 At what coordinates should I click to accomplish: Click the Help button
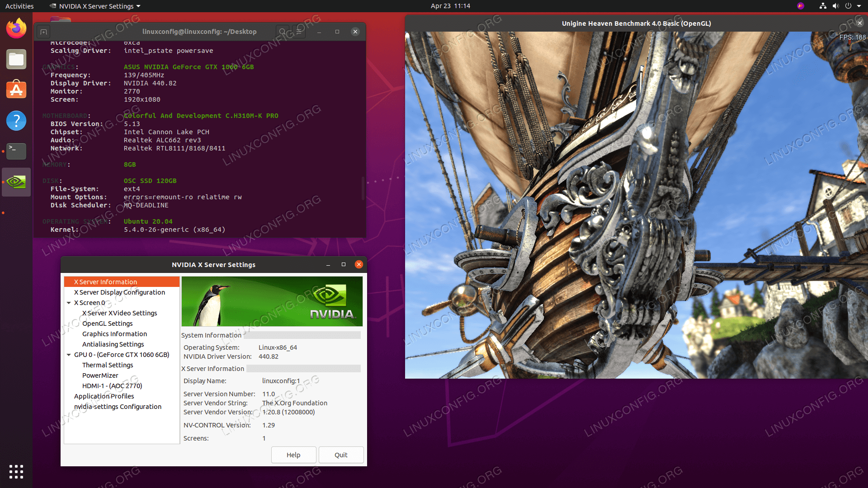click(x=293, y=455)
